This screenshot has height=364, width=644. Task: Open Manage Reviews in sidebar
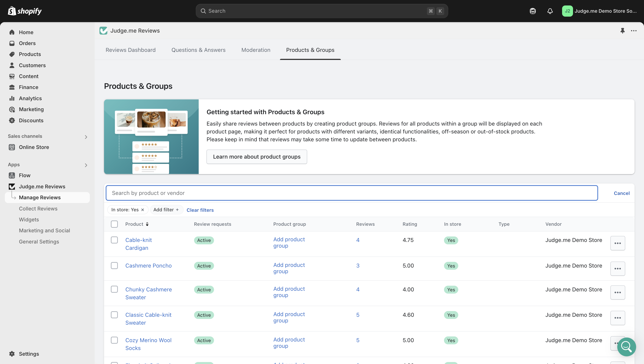tap(47, 197)
